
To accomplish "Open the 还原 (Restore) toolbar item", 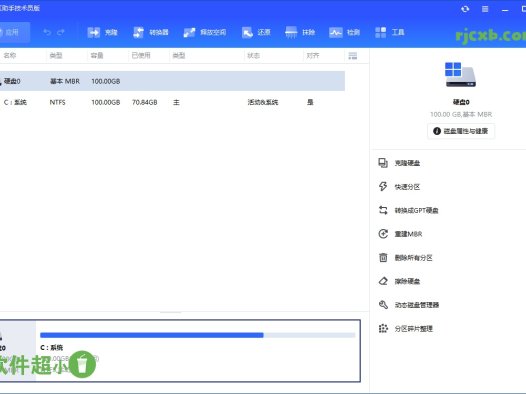I will click(x=256, y=32).
